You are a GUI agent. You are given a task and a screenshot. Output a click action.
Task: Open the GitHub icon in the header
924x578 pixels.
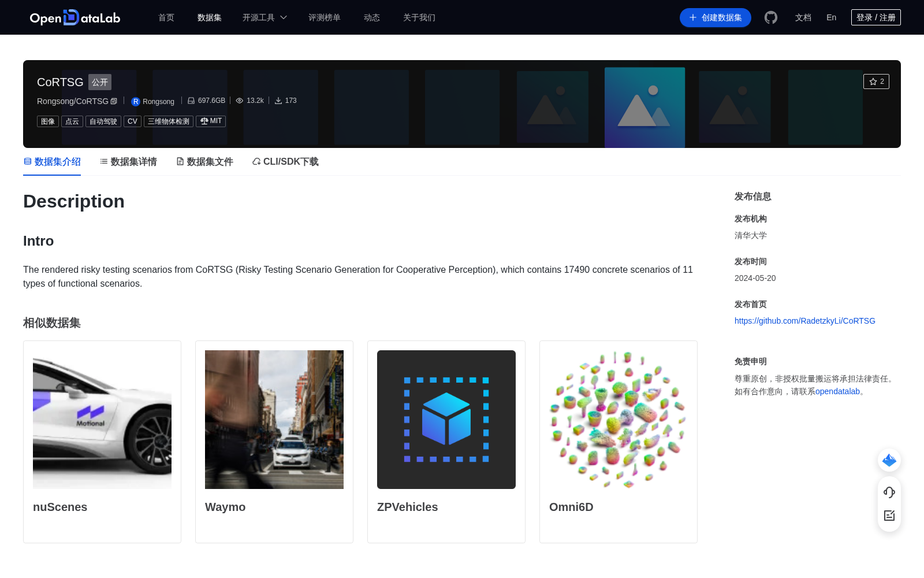point(771,17)
